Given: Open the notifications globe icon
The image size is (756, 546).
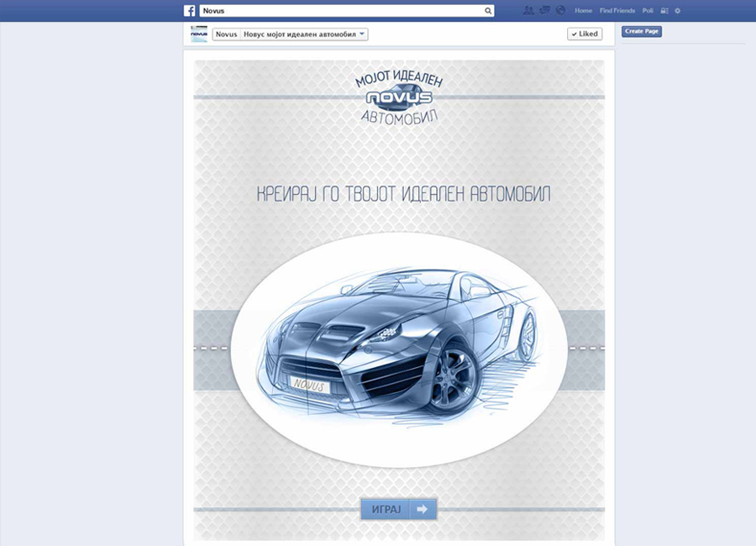Looking at the screenshot, I should click(x=560, y=11).
